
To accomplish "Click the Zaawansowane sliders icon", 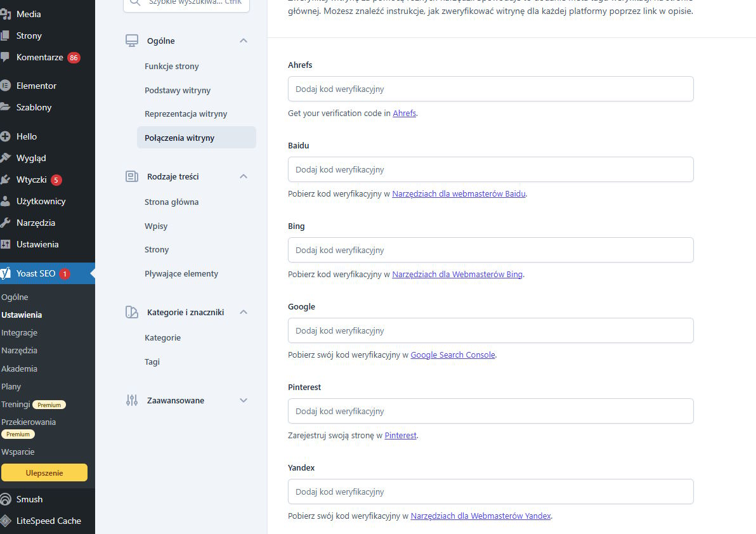I will click(131, 400).
